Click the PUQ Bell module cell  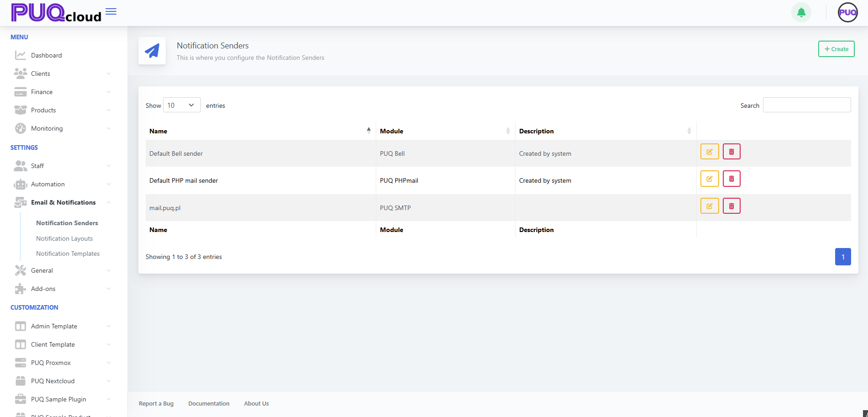(445, 153)
